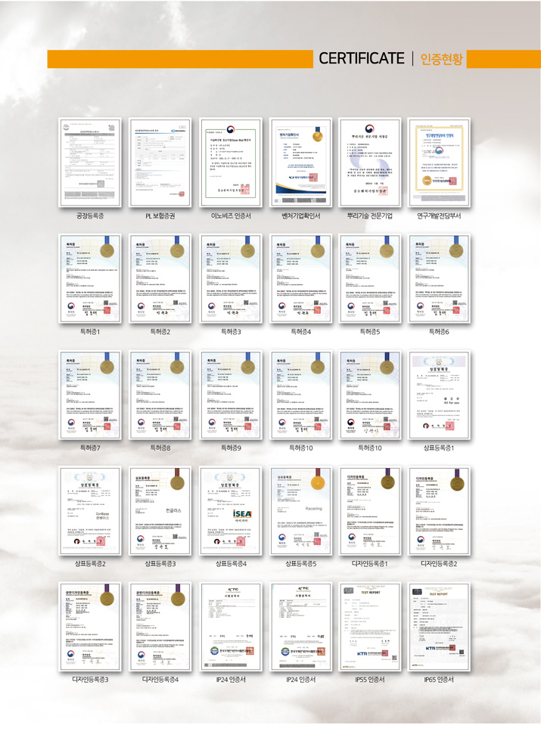Click the caption text IP65 인증서

click(x=439, y=680)
